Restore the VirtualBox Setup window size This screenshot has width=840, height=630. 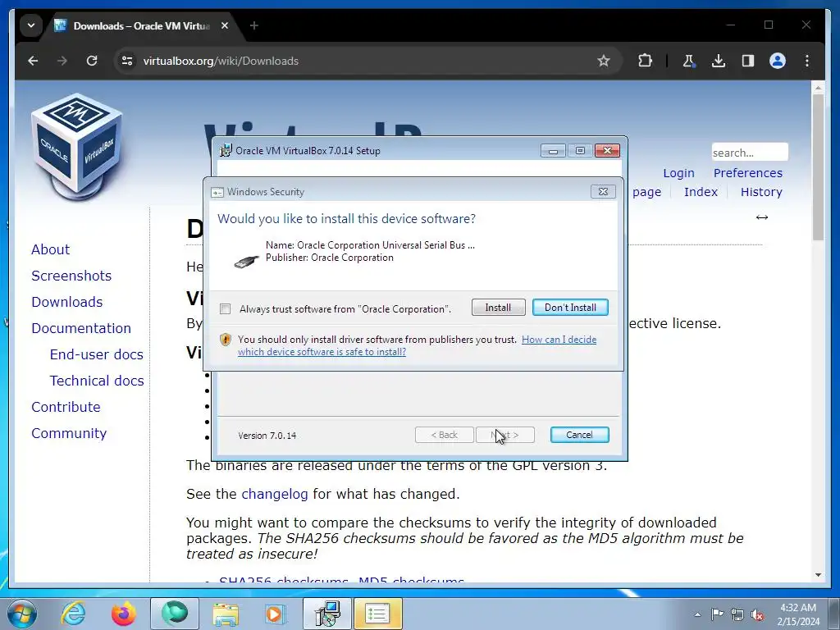click(580, 151)
